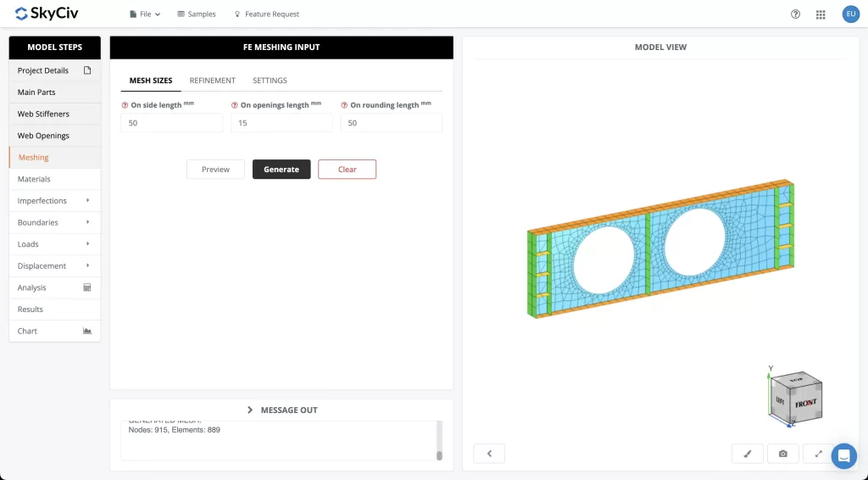This screenshot has height=480, width=868.
Task: Select the Analysis step
Action: (55, 287)
